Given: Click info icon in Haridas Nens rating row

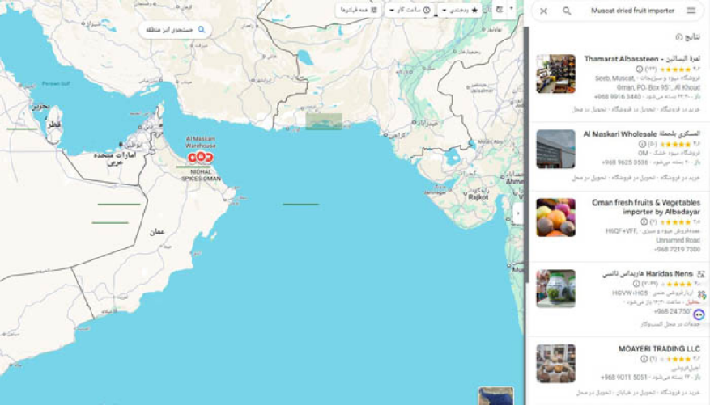Looking at the screenshot, I should (x=636, y=284).
